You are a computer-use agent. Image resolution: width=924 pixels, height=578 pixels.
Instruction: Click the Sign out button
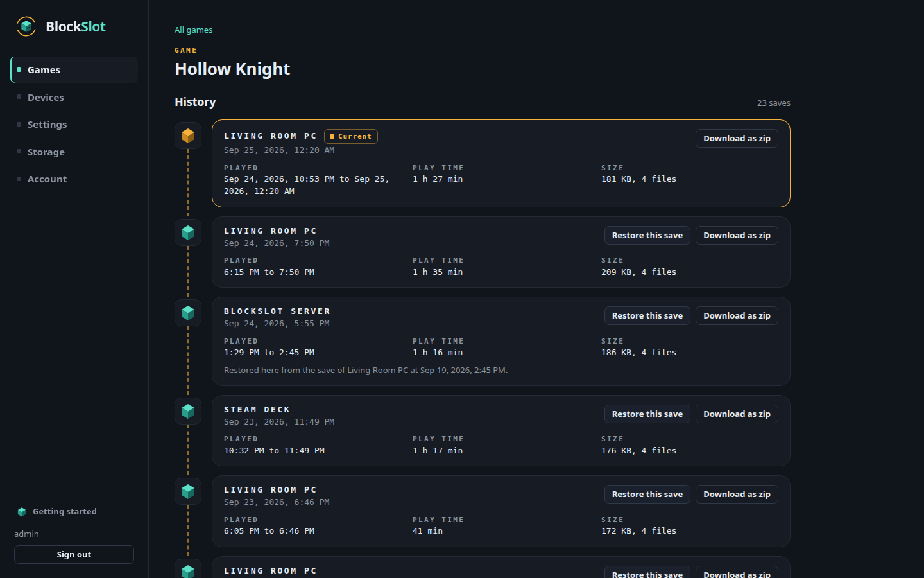pyautogui.click(x=74, y=554)
